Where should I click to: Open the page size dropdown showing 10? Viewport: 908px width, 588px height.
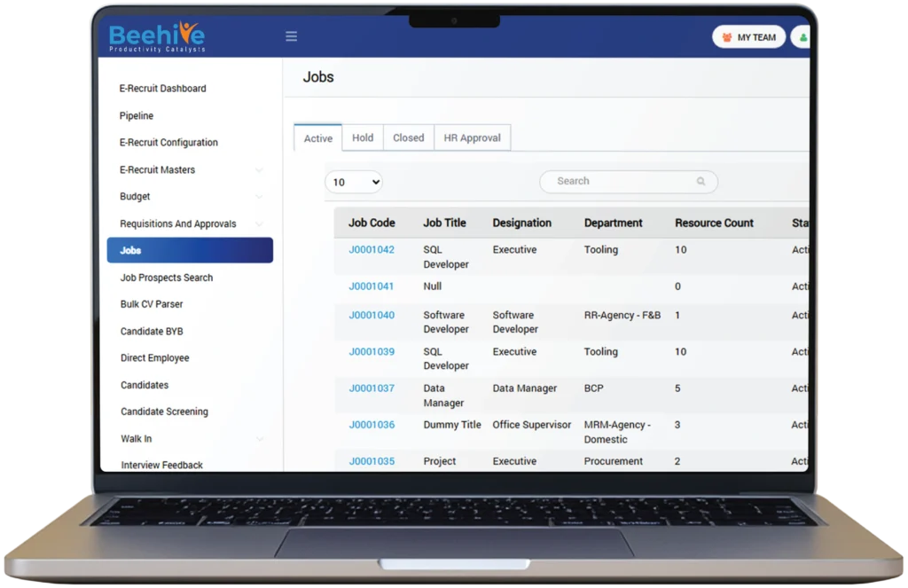(353, 182)
